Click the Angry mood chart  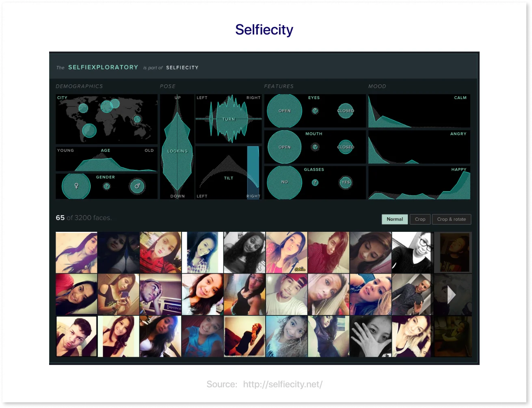[419, 147]
